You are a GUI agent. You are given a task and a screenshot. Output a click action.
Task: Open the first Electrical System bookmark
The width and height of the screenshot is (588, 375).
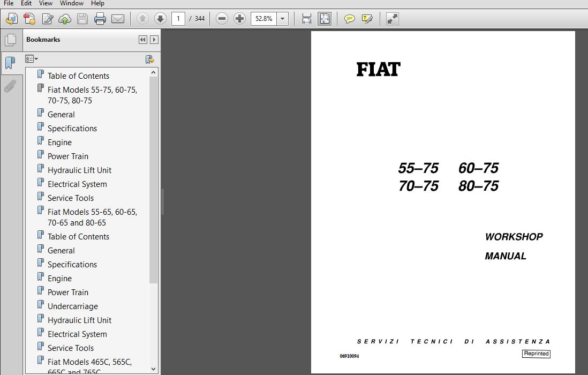click(77, 184)
